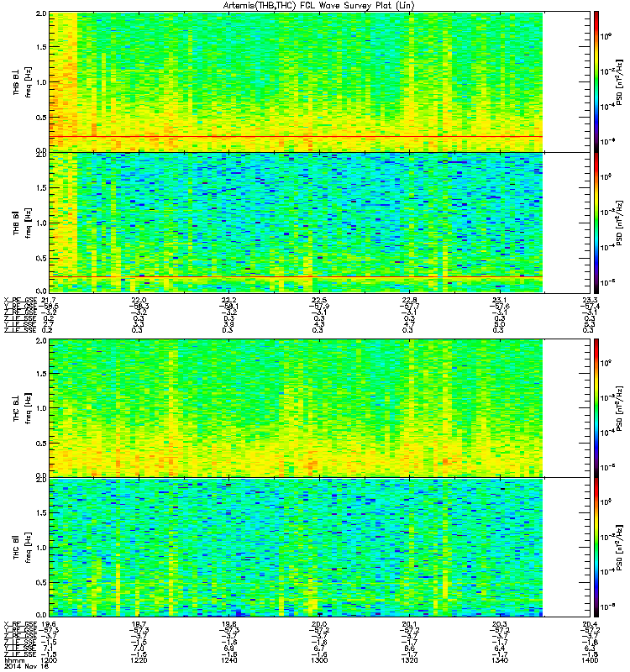The width and height of the screenshot is (630, 672).
Task: Click the 1220 time label
Action: click(139, 660)
